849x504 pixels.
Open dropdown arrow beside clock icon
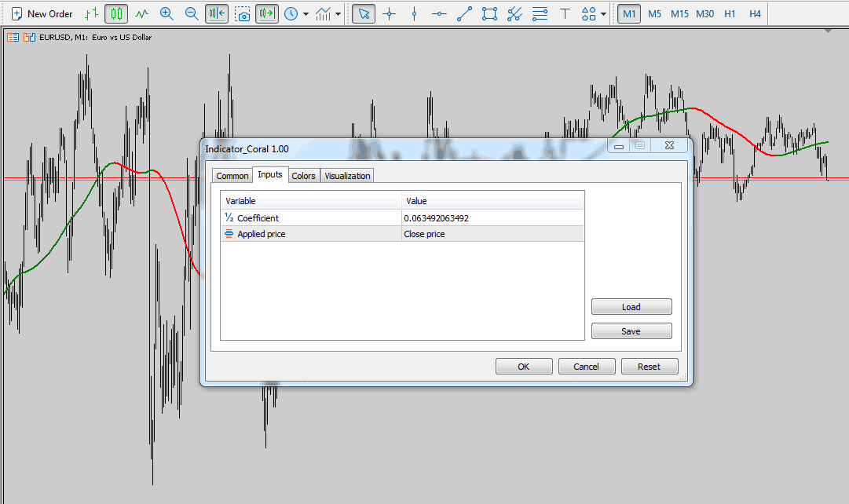(x=306, y=14)
